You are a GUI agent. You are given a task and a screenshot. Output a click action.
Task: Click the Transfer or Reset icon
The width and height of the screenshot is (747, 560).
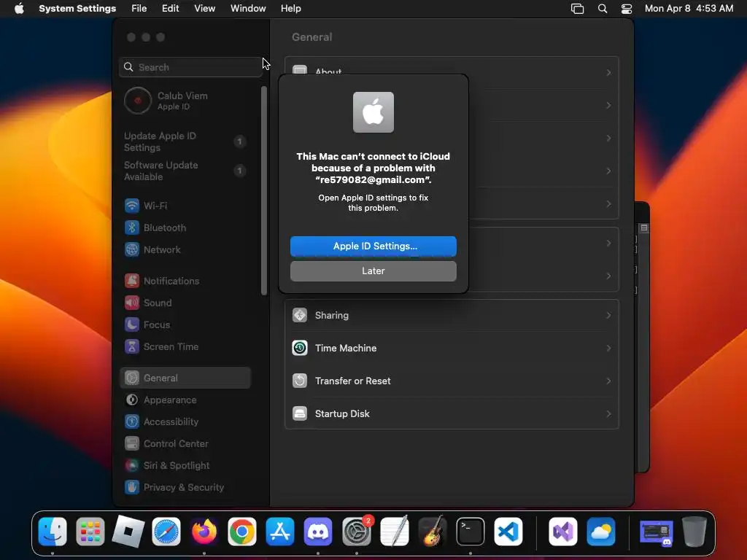[300, 381]
